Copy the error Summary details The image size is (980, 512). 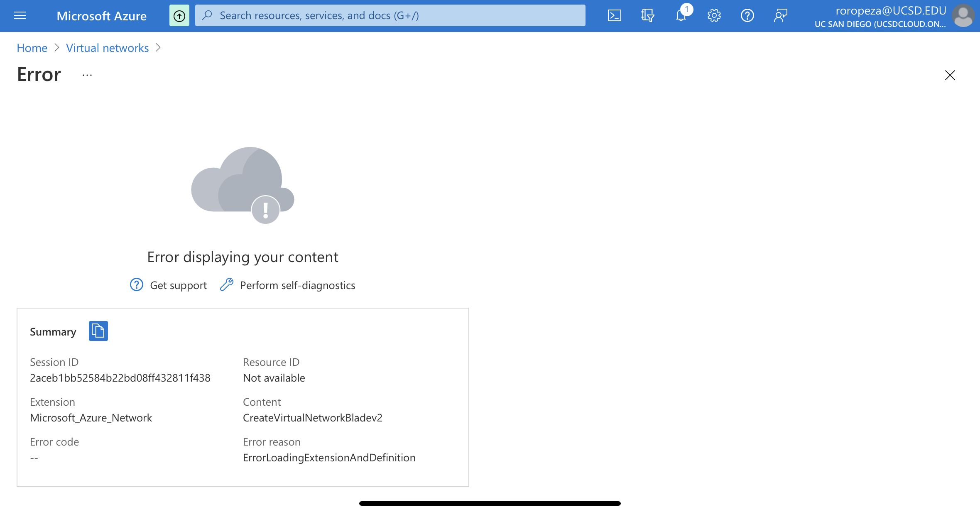click(98, 331)
